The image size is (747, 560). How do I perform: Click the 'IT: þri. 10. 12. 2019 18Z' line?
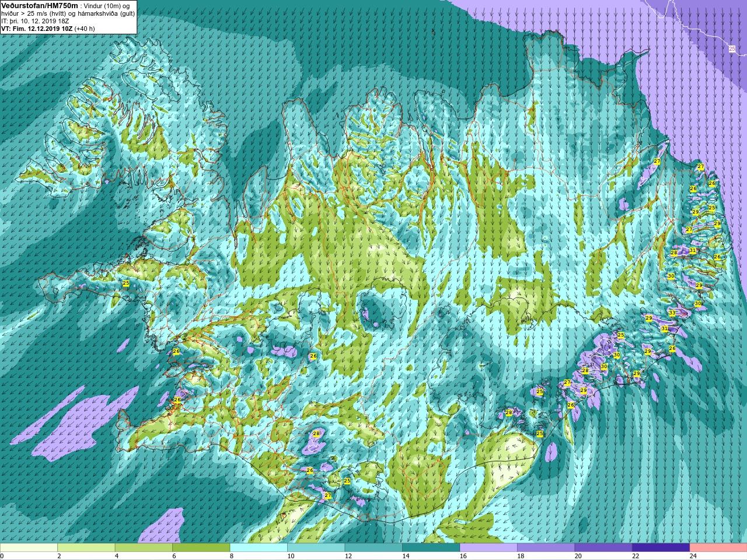point(36,21)
